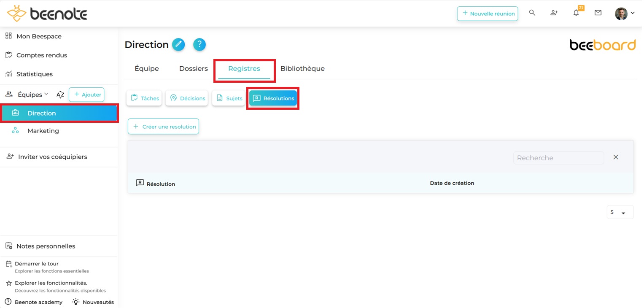Open the envelope messages icon
Viewport: 644px width, 308px height.
598,13
